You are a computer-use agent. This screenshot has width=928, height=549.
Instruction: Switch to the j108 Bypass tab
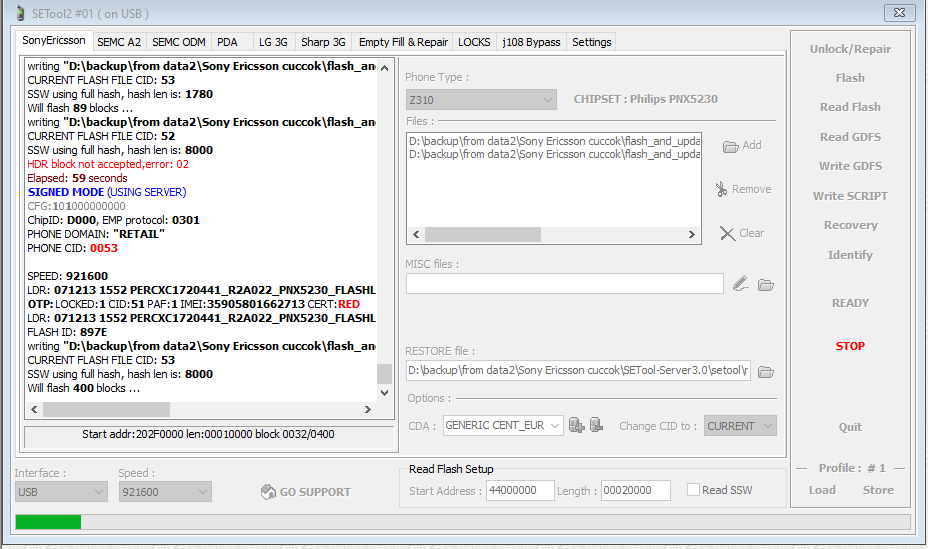(531, 42)
